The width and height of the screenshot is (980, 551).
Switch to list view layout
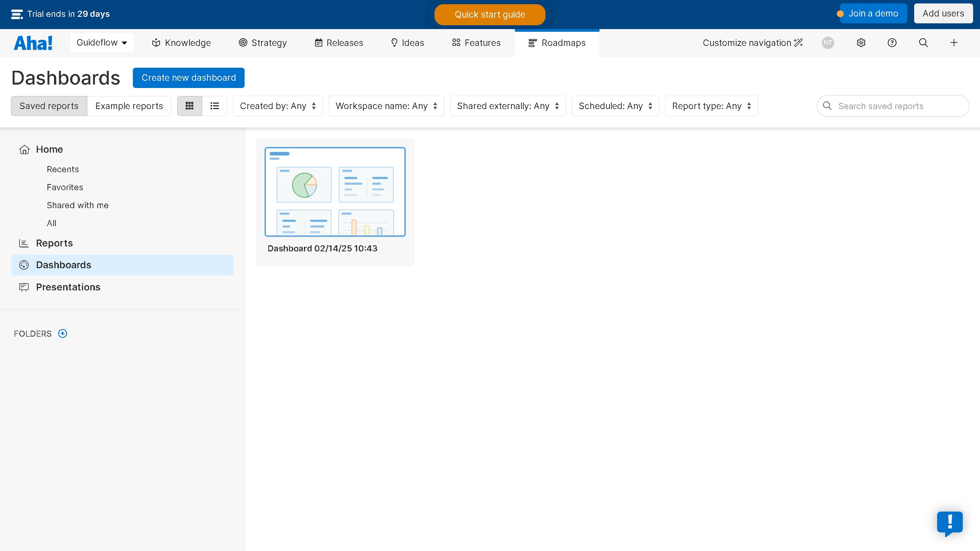click(214, 106)
